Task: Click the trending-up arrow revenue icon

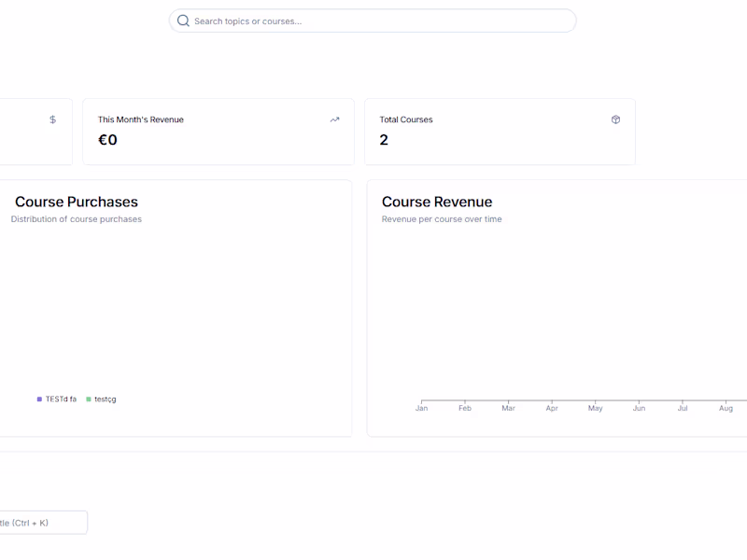Action: point(334,119)
